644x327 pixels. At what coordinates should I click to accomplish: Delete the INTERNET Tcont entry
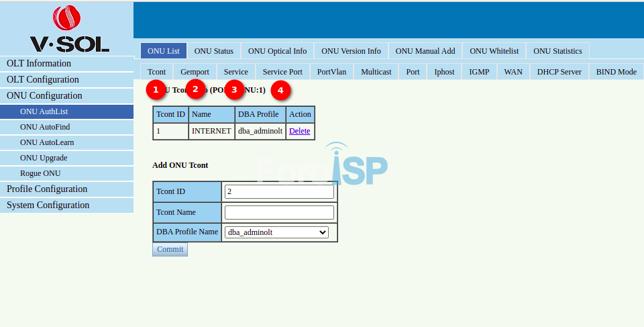pos(299,131)
